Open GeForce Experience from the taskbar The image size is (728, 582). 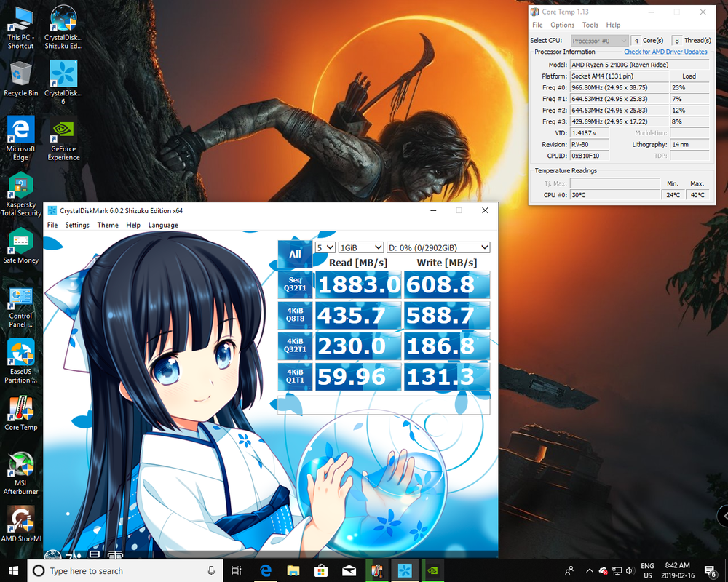[432, 570]
